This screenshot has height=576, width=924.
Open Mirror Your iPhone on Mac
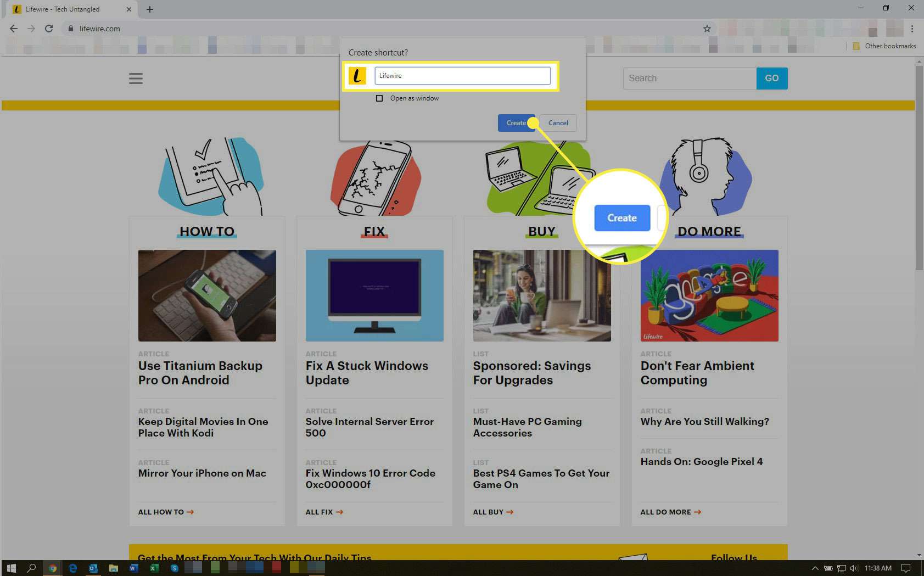pyautogui.click(x=202, y=473)
